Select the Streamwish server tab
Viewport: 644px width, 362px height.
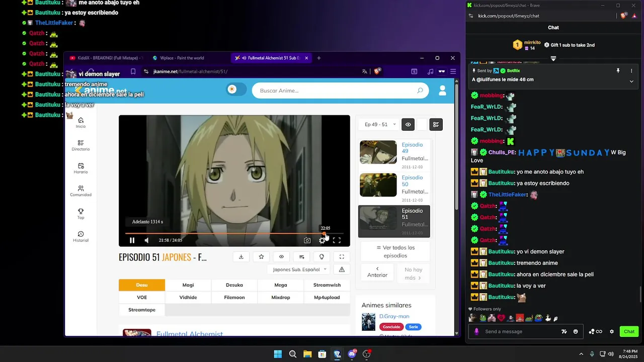(x=327, y=285)
